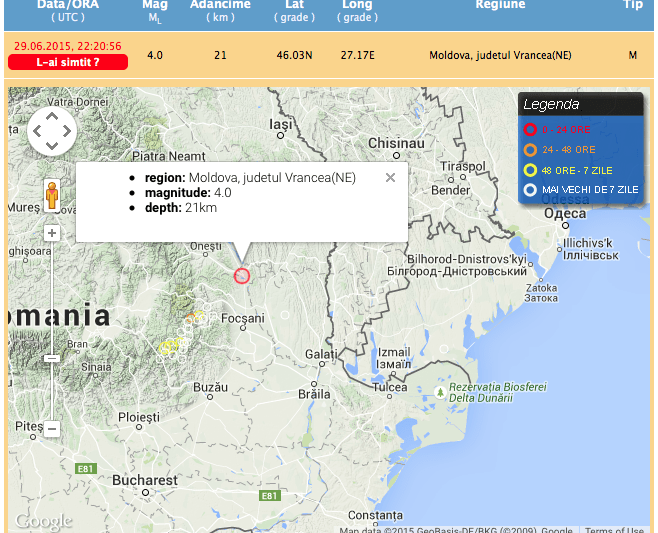The height and width of the screenshot is (533, 658).
Task: Close the earthquake info popup
Action: pos(390,178)
